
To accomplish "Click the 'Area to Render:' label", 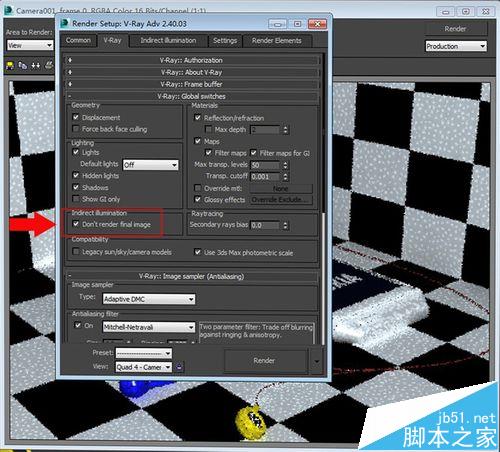I will (29, 32).
